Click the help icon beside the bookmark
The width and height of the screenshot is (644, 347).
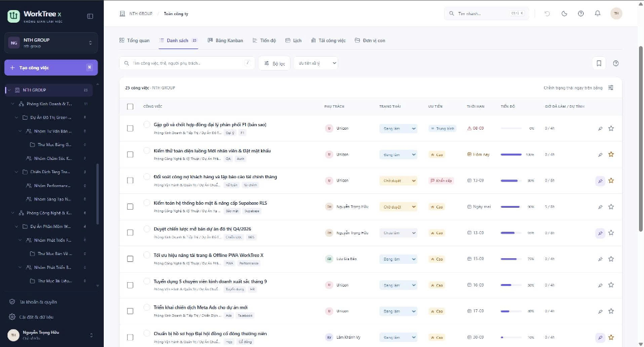(x=616, y=64)
